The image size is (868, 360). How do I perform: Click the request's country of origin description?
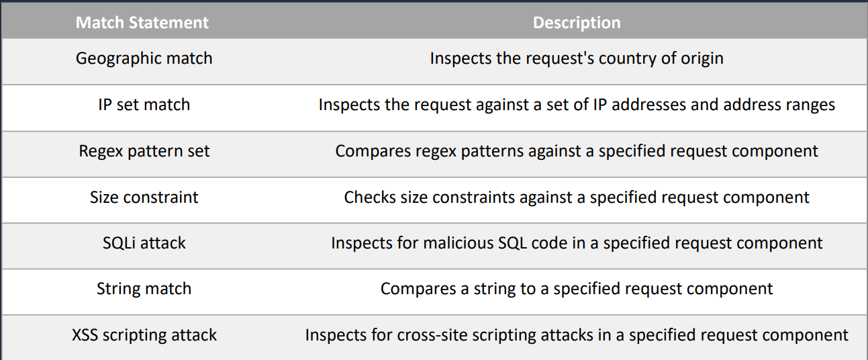[577, 58]
